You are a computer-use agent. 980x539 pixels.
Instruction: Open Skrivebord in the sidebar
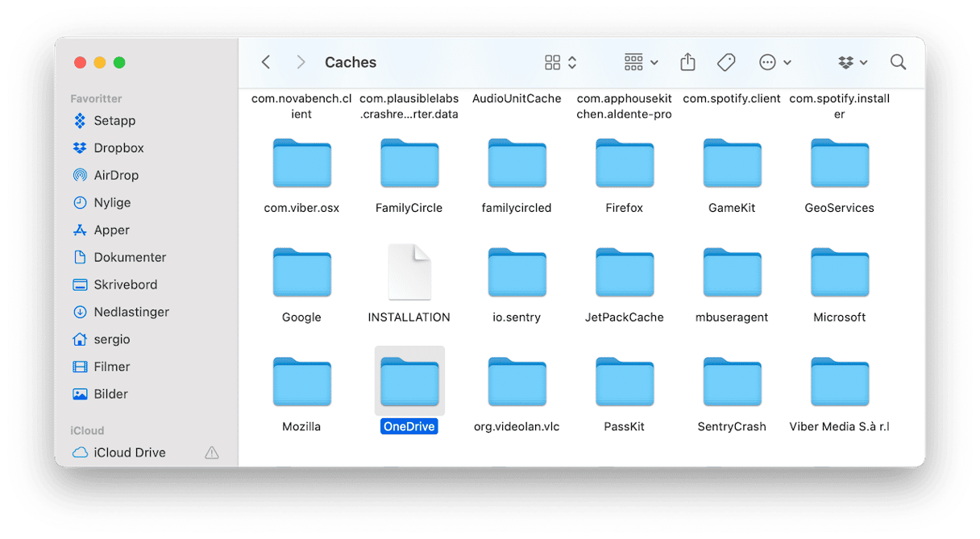(x=115, y=285)
